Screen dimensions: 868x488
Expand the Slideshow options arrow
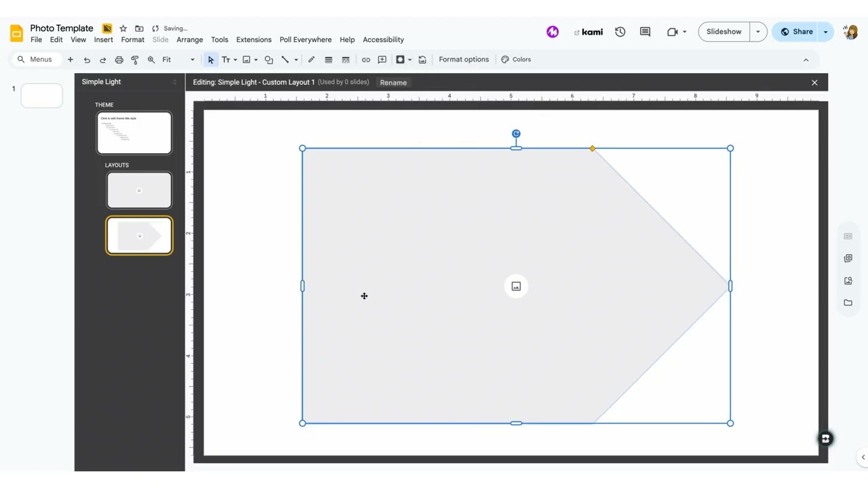pos(758,32)
